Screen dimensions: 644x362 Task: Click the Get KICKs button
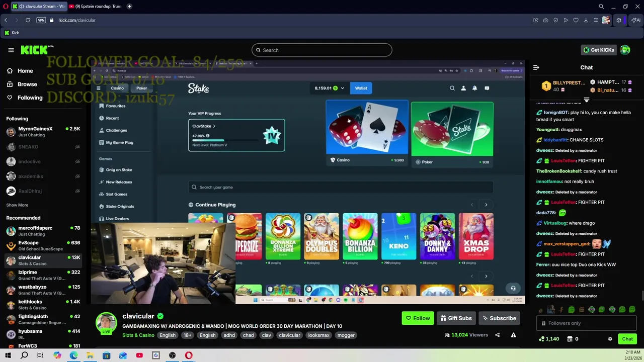click(x=598, y=50)
